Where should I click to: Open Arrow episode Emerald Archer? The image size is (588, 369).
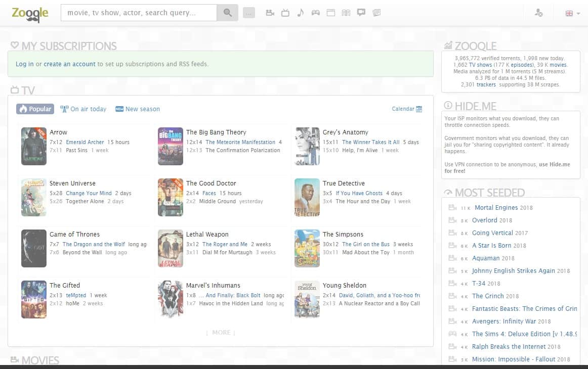coord(85,143)
